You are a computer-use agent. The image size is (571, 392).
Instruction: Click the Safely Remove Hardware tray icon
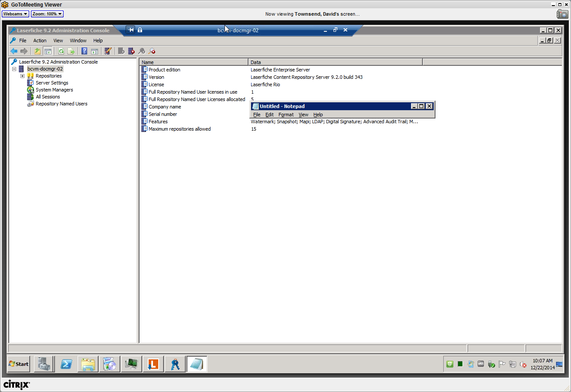pyautogui.click(x=491, y=364)
